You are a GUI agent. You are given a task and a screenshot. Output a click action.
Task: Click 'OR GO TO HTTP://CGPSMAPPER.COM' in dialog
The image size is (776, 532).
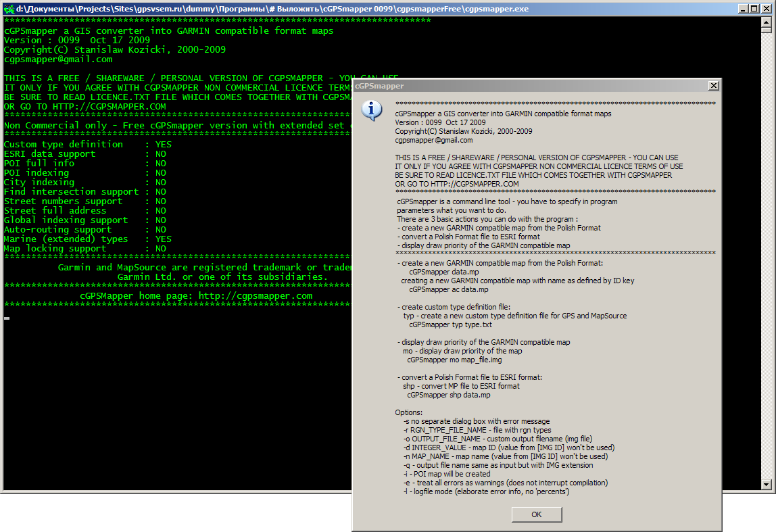click(457, 184)
